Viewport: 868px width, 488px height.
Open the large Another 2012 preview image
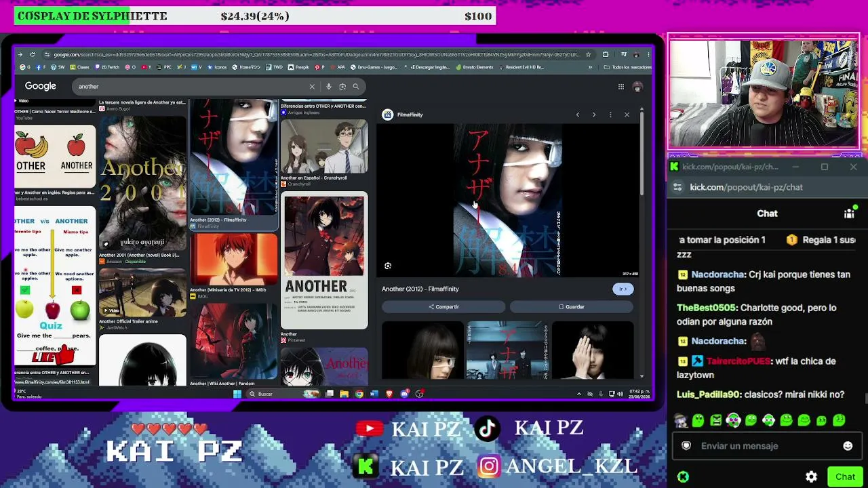coord(509,200)
